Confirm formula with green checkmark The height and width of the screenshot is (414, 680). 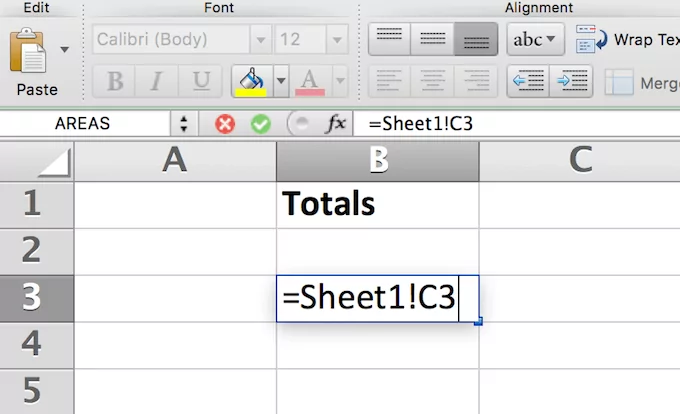tap(260, 124)
